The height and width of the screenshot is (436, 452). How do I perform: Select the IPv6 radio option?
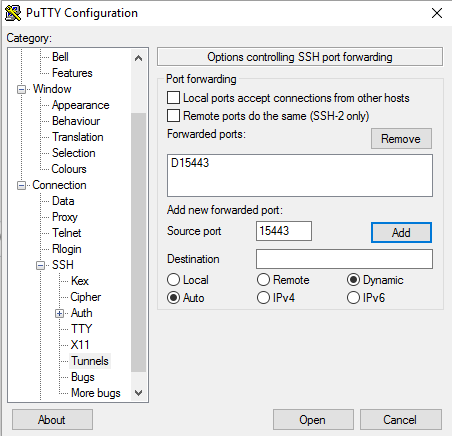click(353, 298)
